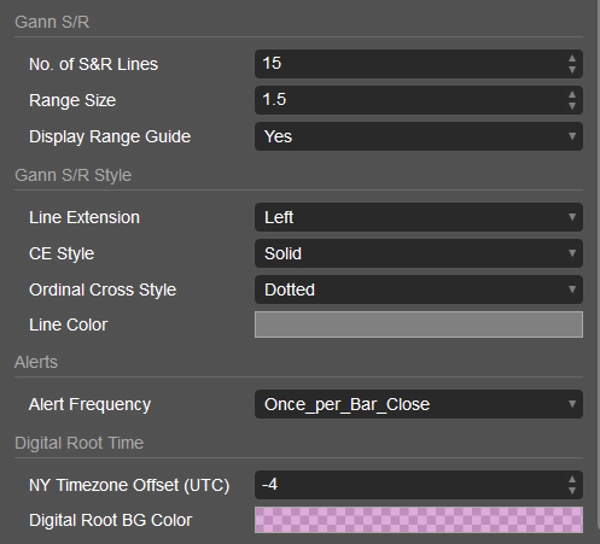Click the Range Size down arrow

[572, 106]
